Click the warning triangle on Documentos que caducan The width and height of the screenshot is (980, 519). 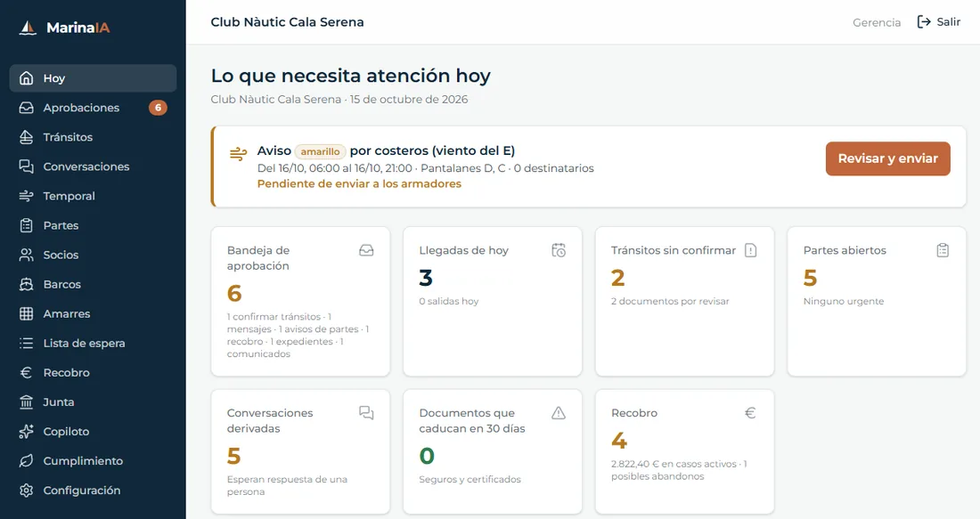(x=559, y=413)
